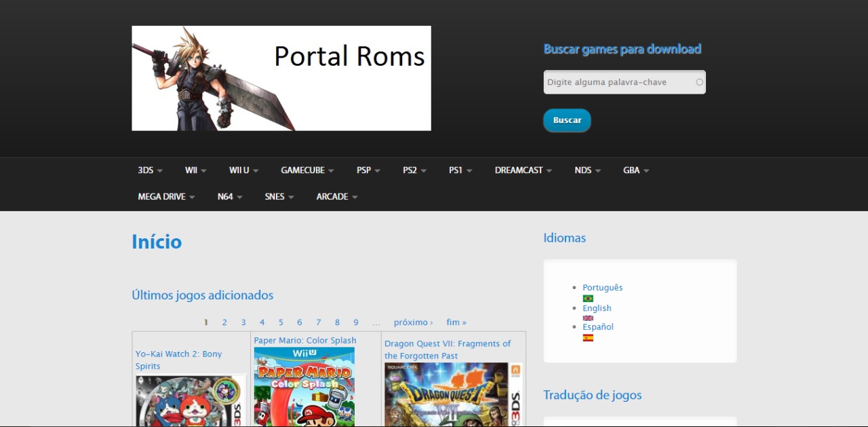Click the 'próximo ›' pagination link

point(413,322)
